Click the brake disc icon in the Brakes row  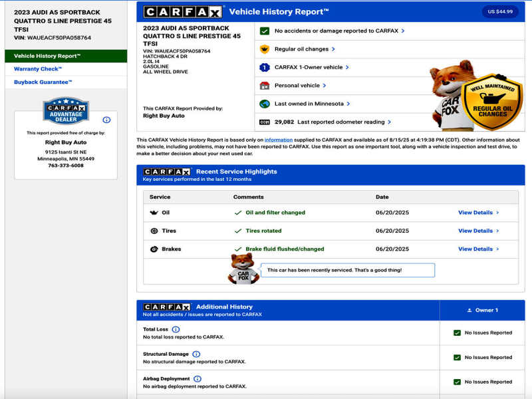154,249
